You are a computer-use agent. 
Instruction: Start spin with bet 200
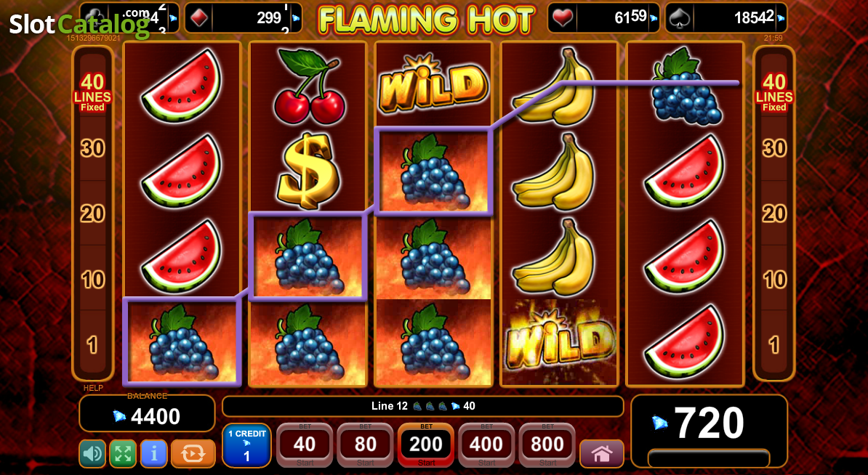(x=426, y=445)
